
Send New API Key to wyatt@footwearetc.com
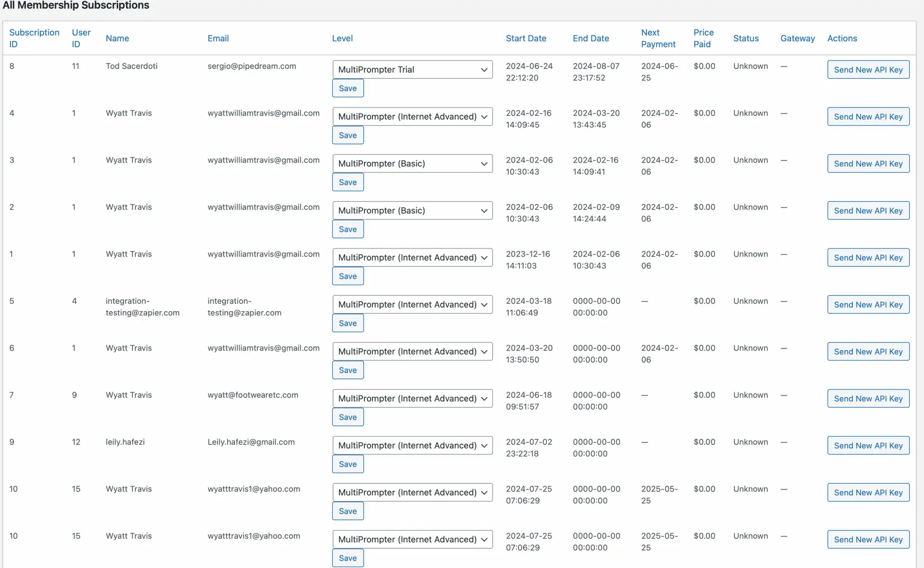(x=868, y=398)
